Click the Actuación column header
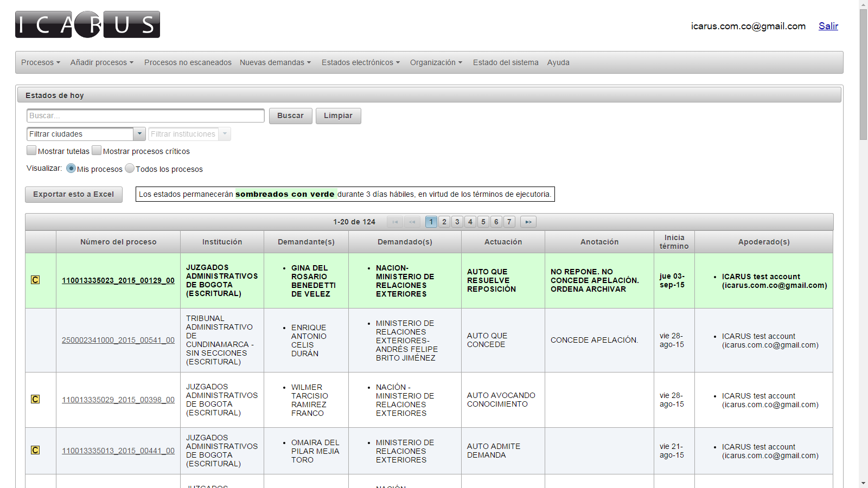868x488 pixels. pos(503,242)
